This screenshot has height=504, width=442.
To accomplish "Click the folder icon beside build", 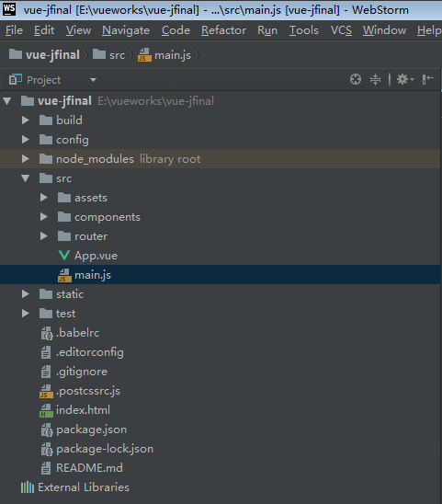I will 46,120.
